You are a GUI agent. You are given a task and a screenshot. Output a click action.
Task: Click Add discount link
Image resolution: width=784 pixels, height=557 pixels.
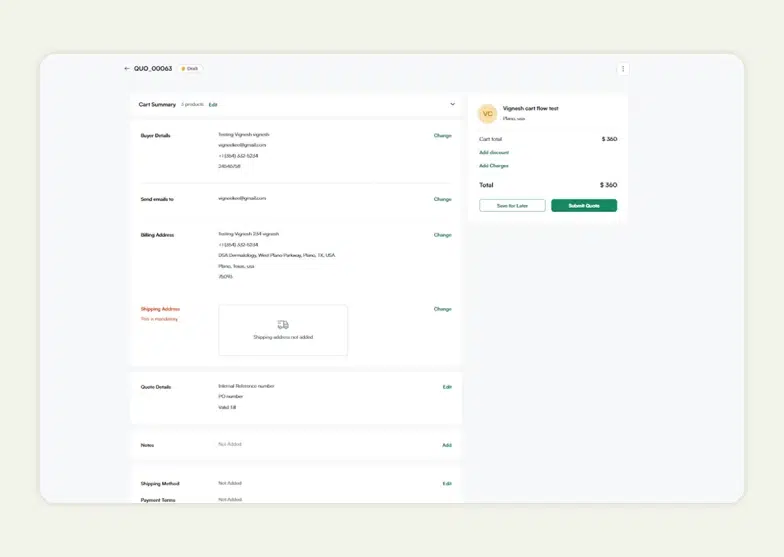pos(494,153)
